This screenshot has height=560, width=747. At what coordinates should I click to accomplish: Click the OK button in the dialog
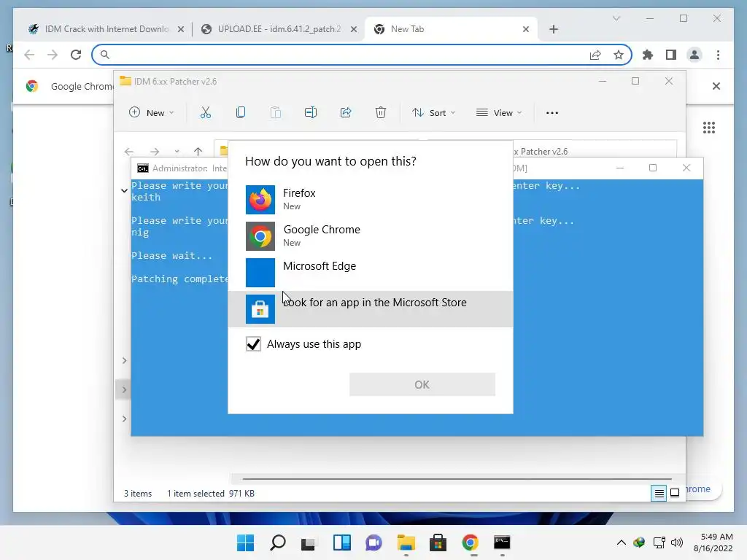[x=422, y=384]
